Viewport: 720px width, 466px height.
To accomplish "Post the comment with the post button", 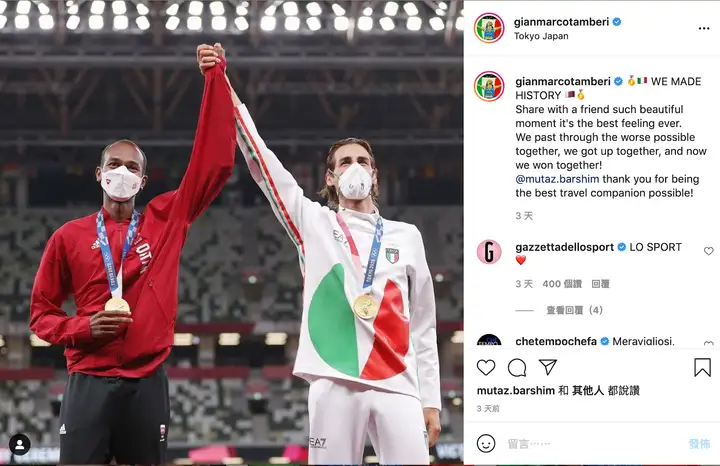I will pyautogui.click(x=699, y=444).
